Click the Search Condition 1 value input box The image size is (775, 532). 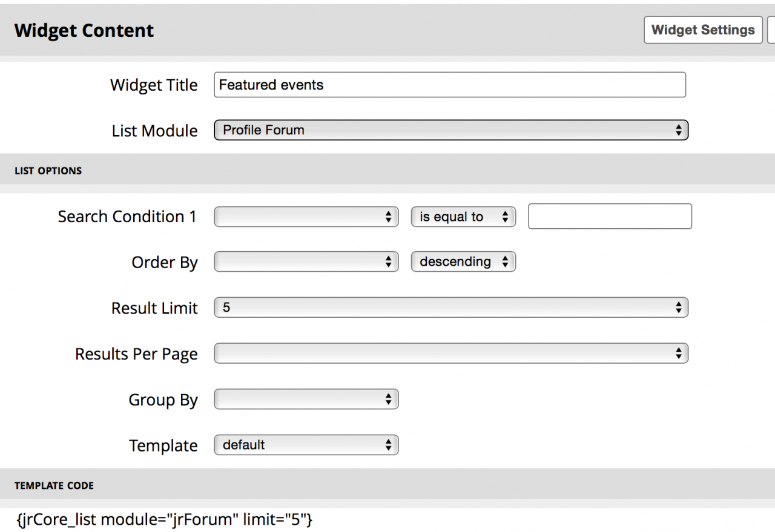pyautogui.click(x=610, y=217)
